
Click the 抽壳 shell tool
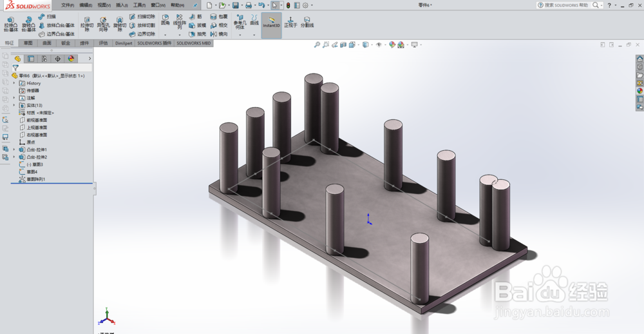(198, 34)
